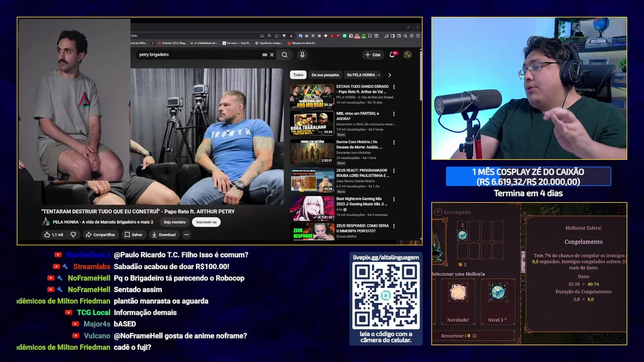Click the livepix QR code
Image resolution: width=644 pixels, height=362 pixels.
[386, 296]
